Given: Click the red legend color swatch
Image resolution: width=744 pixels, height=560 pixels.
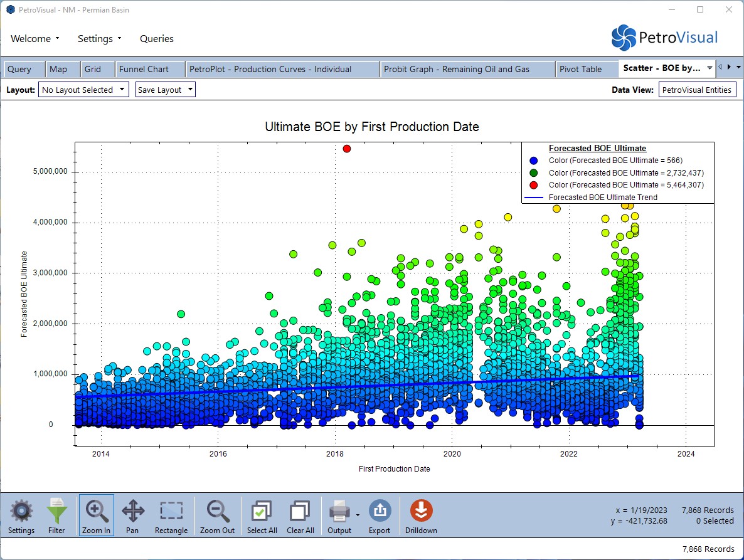Looking at the screenshot, I should coord(534,185).
